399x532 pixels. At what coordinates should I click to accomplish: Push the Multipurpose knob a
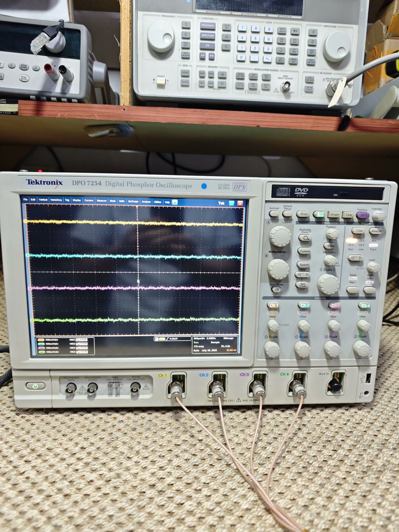click(281, 236)
